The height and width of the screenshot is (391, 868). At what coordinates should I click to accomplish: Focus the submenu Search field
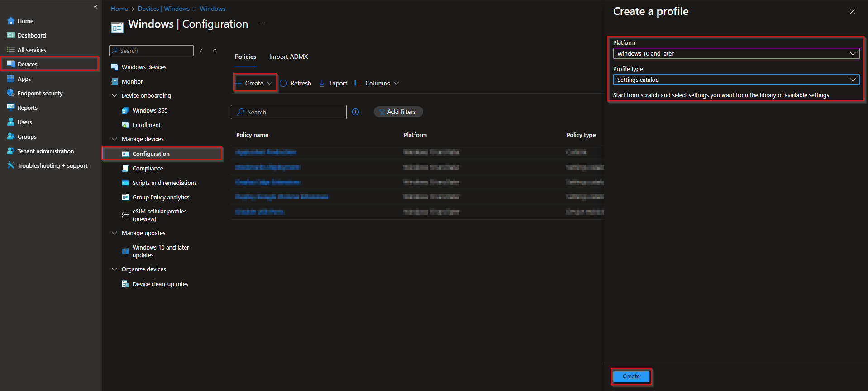[151, 51]
